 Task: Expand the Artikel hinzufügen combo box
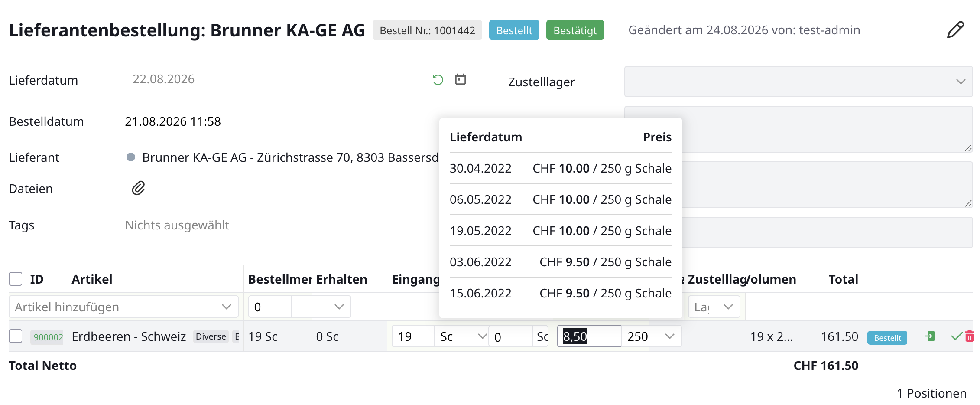[123, 307]
